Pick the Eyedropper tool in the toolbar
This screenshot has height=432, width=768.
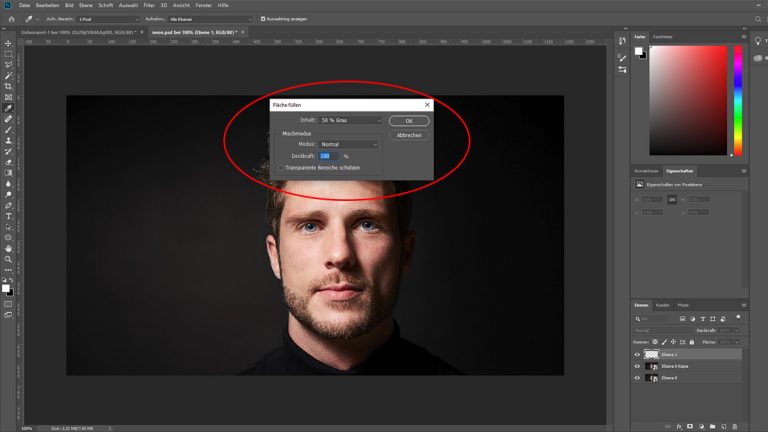(x=9, y=108)
